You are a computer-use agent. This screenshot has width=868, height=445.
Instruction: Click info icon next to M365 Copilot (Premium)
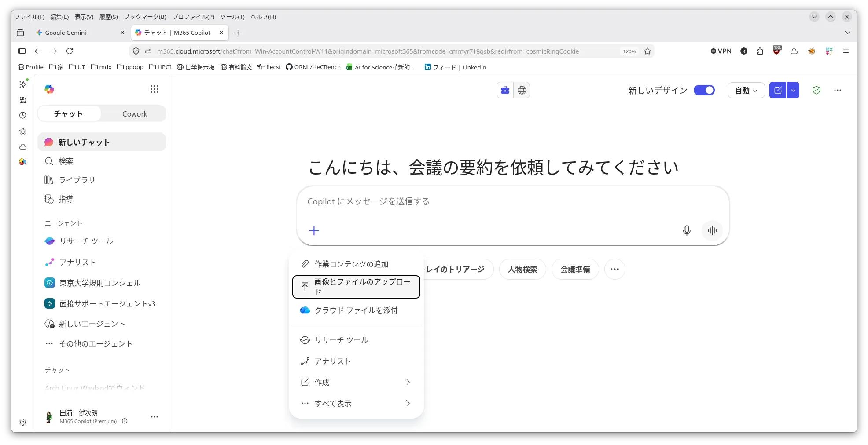(125, 421)
